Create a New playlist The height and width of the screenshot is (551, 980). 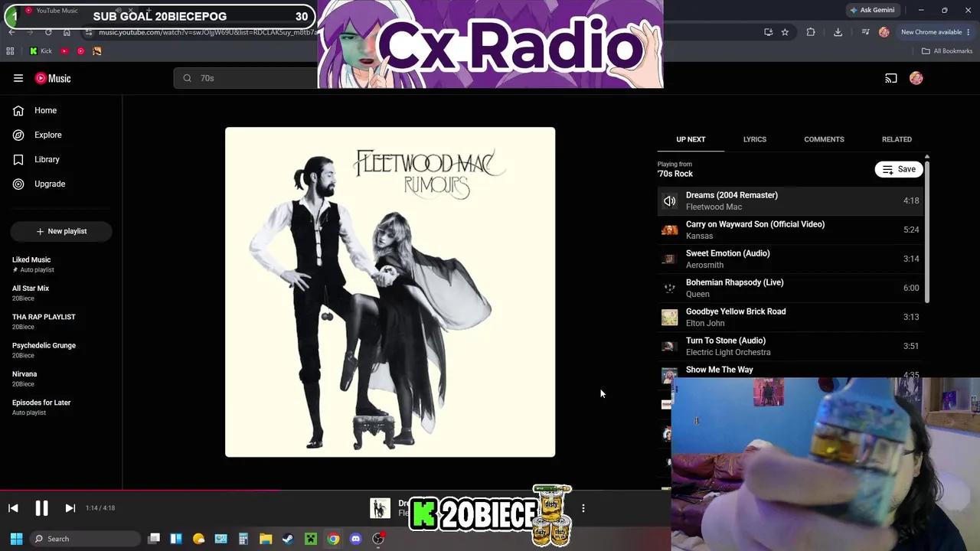point(61,231)
